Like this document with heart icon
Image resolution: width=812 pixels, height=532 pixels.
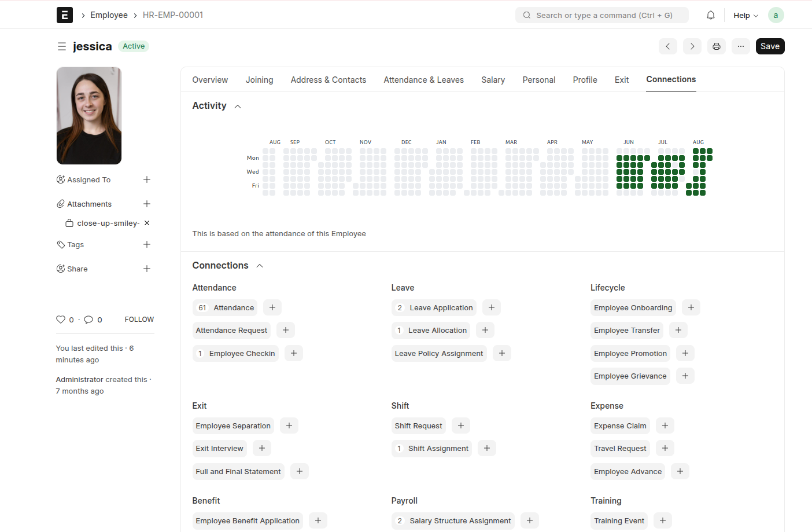pyautogui.click(x=61, y=320)
